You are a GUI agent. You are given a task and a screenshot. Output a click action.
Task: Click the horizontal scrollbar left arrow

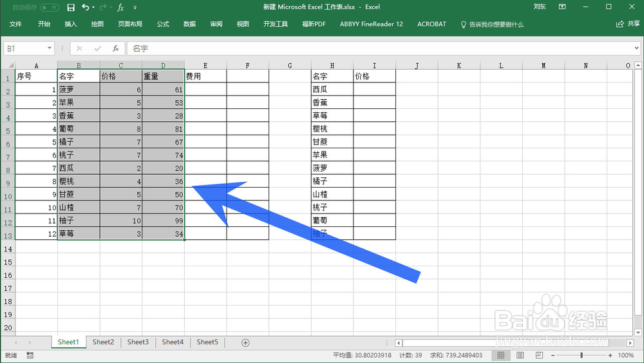click(x=399, y=342)
